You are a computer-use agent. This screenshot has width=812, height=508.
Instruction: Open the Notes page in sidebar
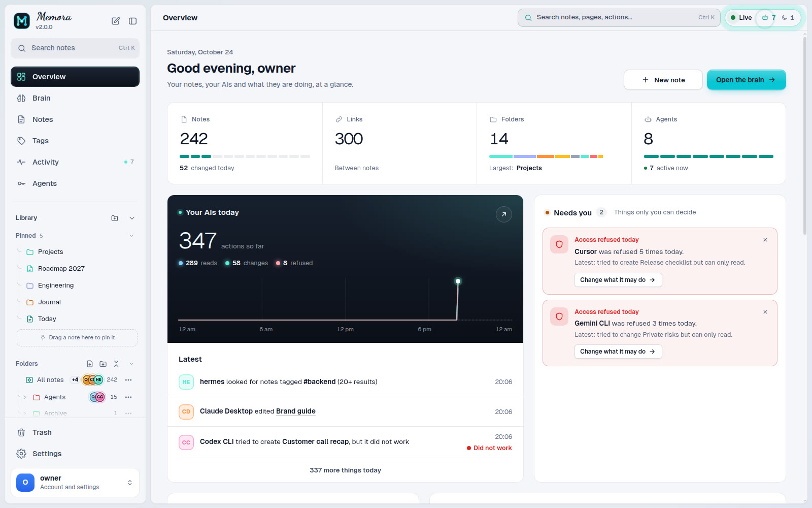75,119
